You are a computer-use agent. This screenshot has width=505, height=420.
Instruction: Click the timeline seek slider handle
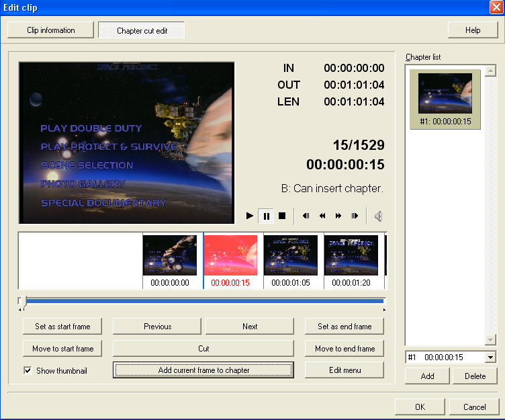pos(23,302)
